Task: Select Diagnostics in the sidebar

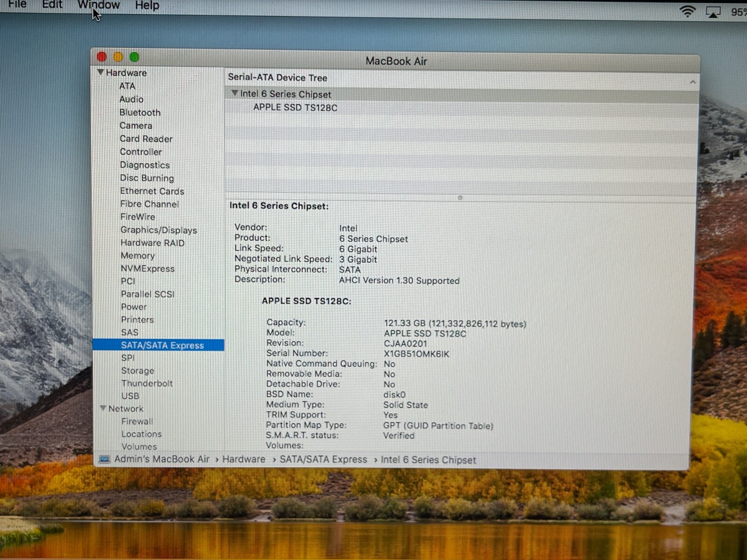Action: 145,165
